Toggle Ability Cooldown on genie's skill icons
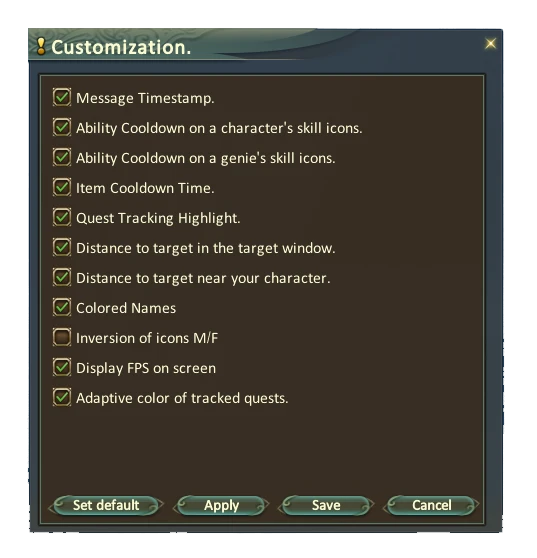 pyautogui.click(x=62, y=157)
